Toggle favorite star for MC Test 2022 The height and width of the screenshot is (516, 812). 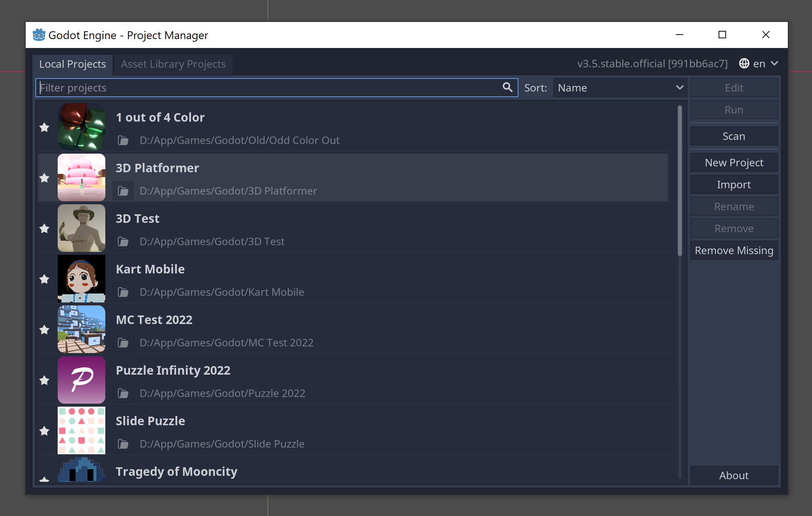click(44, 330)
